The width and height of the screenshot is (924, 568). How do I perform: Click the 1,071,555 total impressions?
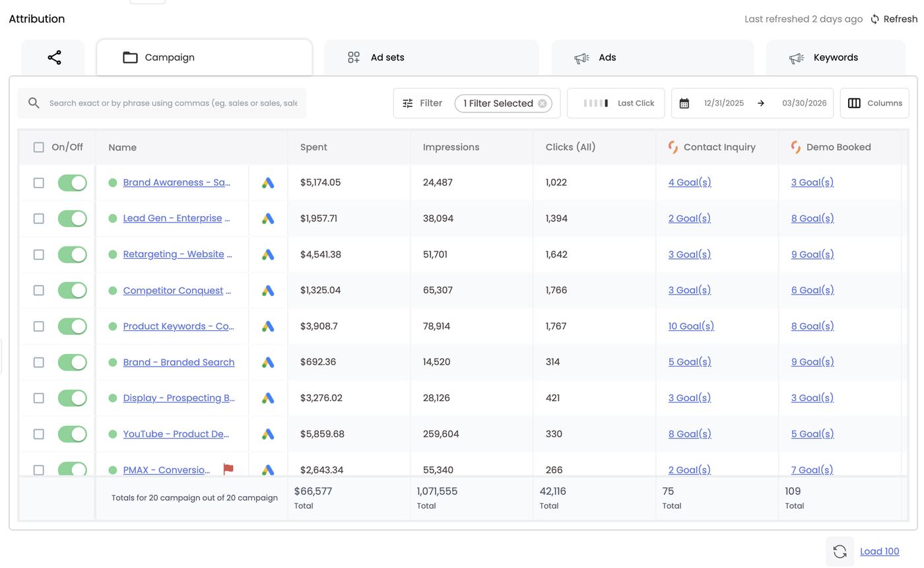coord(437,491)
